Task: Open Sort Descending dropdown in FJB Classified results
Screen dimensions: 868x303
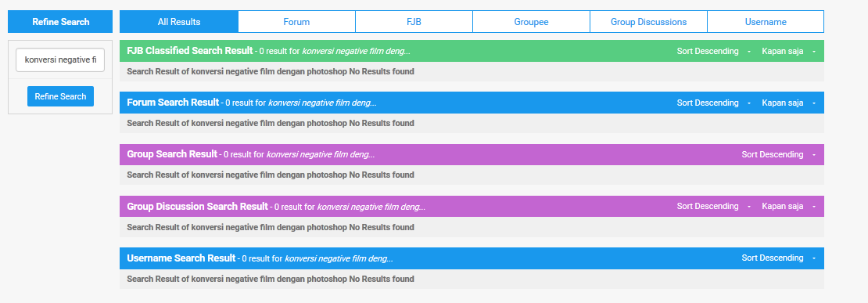Action: [713, 51]
